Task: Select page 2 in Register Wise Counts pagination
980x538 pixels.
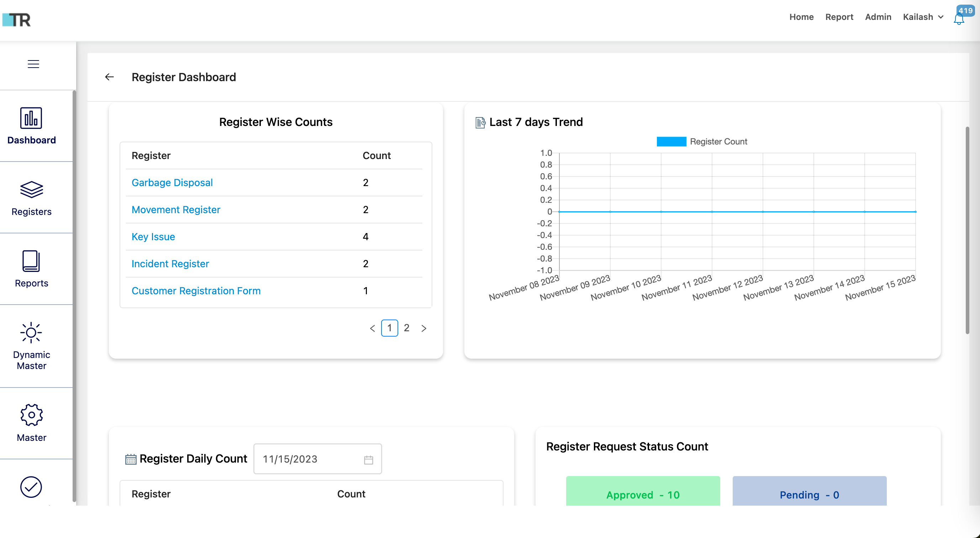Action: coord(407,328)
